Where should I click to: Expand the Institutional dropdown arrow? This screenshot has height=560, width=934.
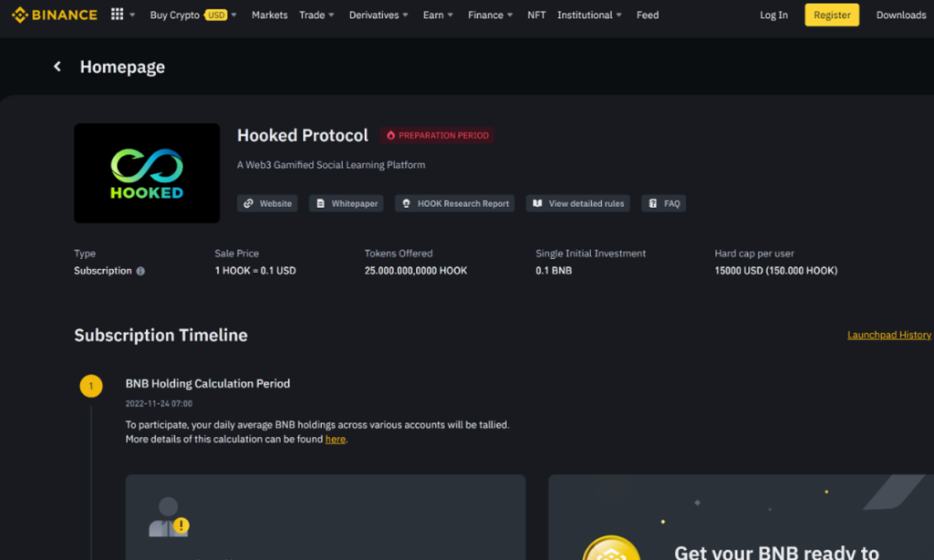619,15
